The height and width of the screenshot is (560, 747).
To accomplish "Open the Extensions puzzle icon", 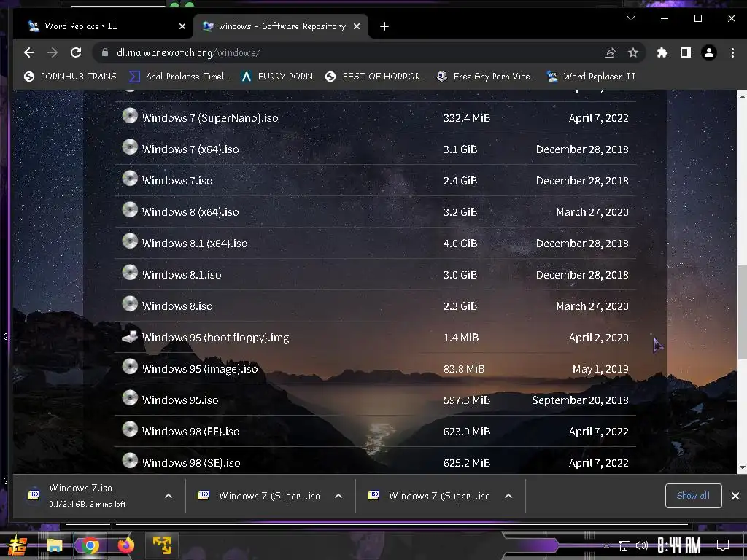I will [x=662, y=52].
